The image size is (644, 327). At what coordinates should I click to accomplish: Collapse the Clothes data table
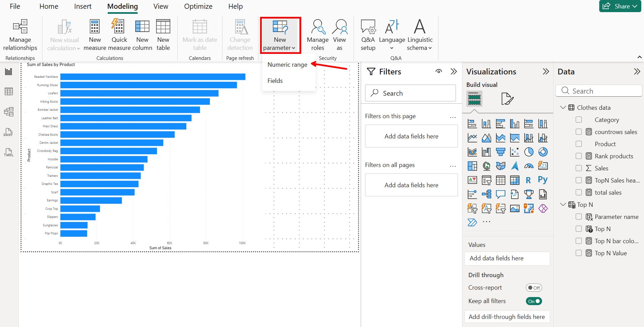point(563,107)
